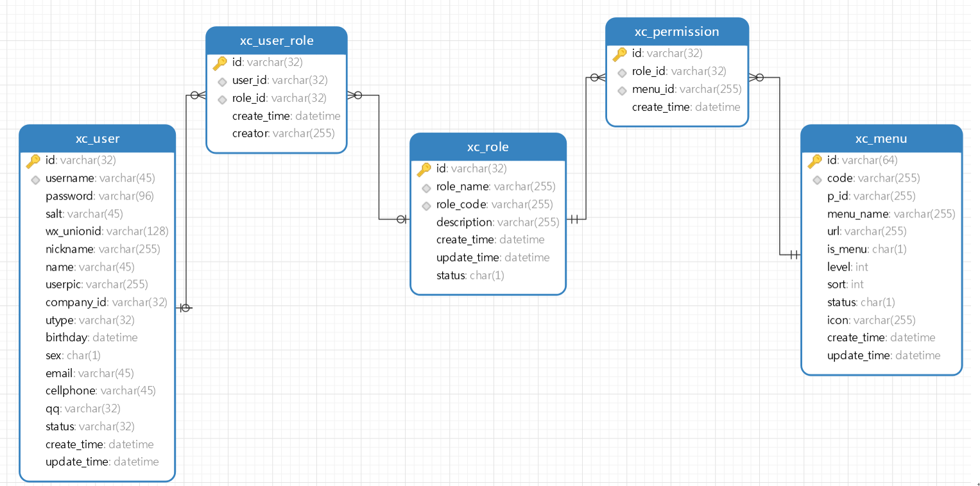Image resolution: width=980 pixels, height=486 pixels.
Task: Click the primary key icon in xc_menu table
Action: [815, 160]
